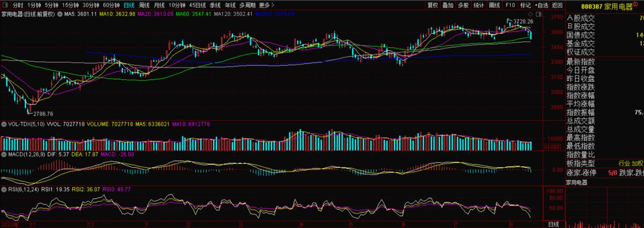Click the 标记 mark button
This screenshot has height=228, width=644.
pos(525,5)
